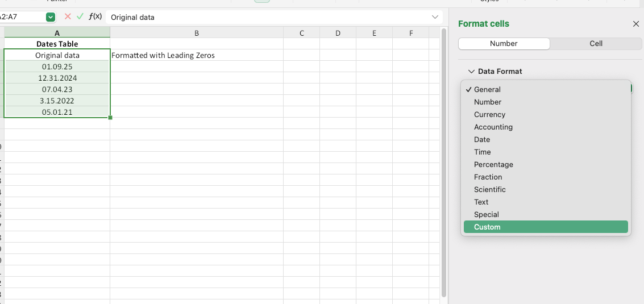Pick Time in the format list
This screenshot has width=644, height=304.
546,152
